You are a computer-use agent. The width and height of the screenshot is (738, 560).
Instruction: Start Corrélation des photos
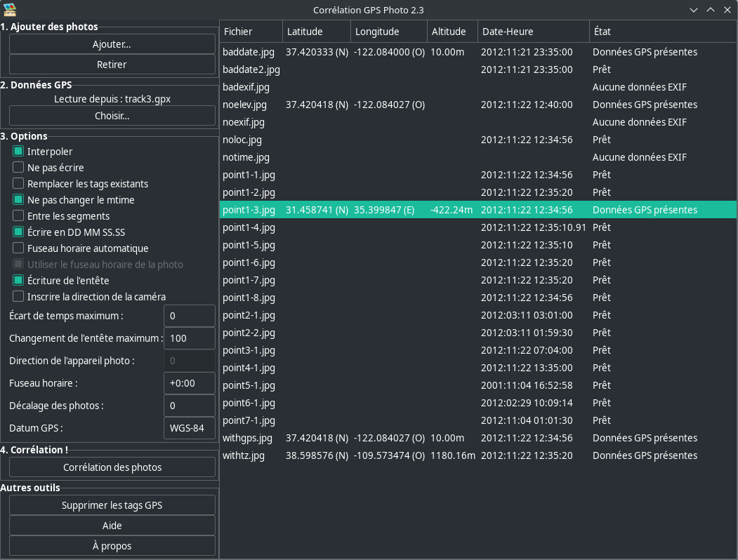tap(112, 467)
